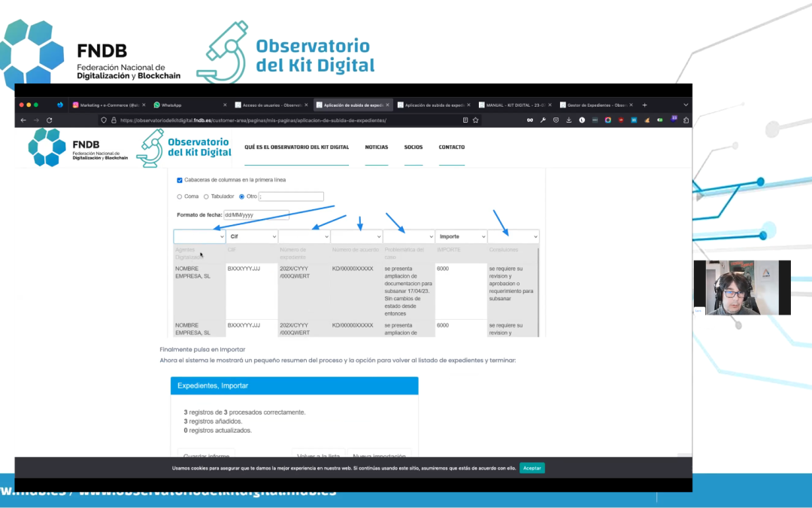This screenshot has height=508, width=812.
Task: Click the table preview vertical scrollbar
Action: [x=538, y=292]
